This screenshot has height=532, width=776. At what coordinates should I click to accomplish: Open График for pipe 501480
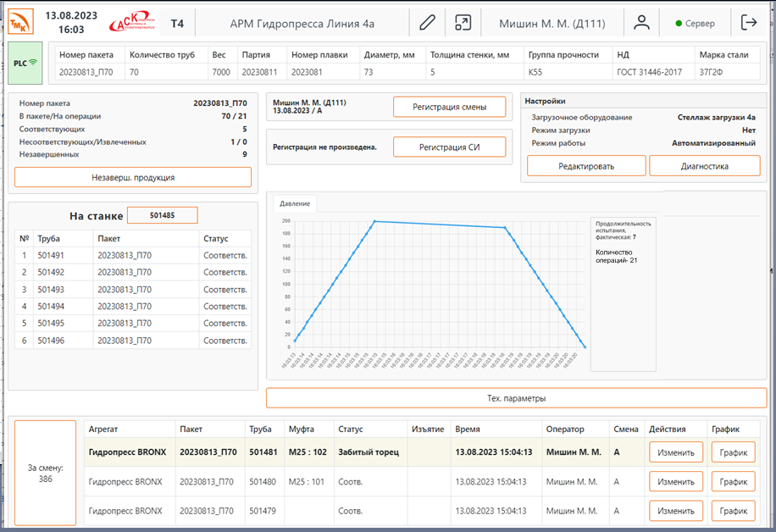tap(733, 481)
